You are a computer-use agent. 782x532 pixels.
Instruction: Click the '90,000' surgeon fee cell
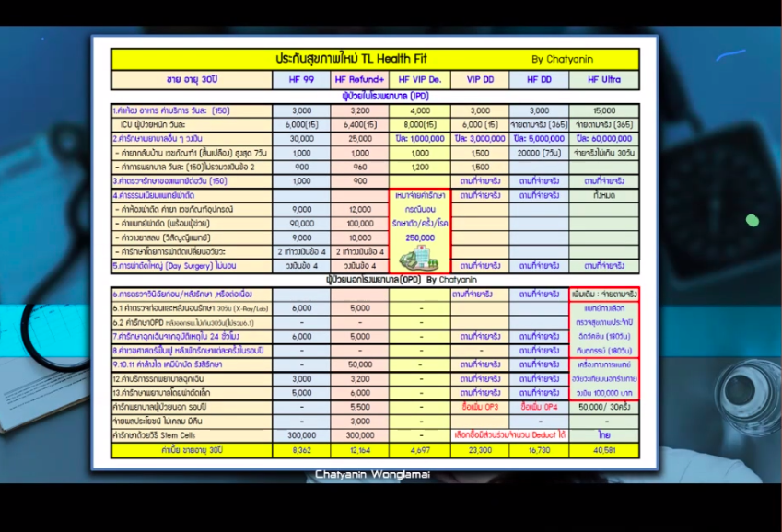click(301, 224)
